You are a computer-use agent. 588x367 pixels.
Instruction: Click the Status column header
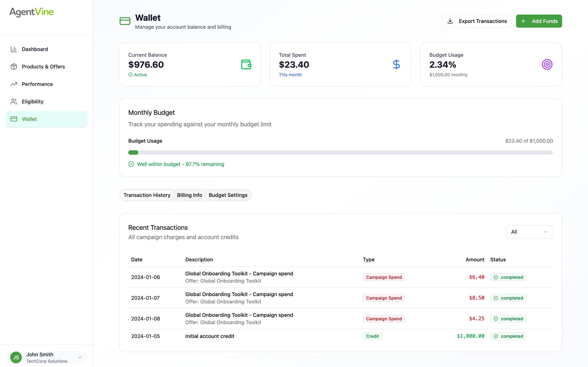[498, 259]
